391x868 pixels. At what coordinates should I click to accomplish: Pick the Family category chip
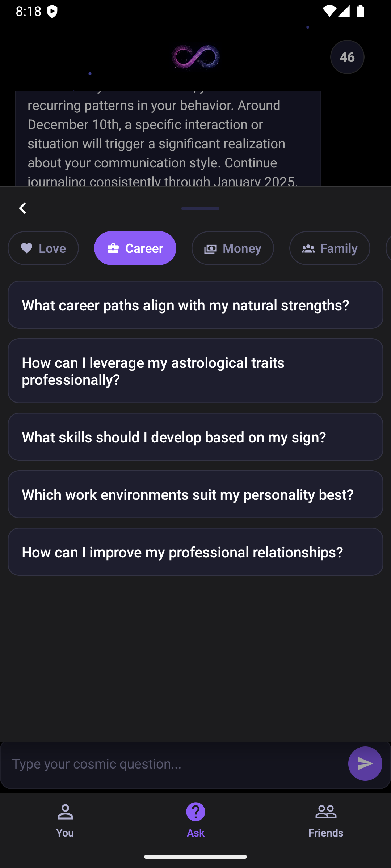tap(329, 248)
